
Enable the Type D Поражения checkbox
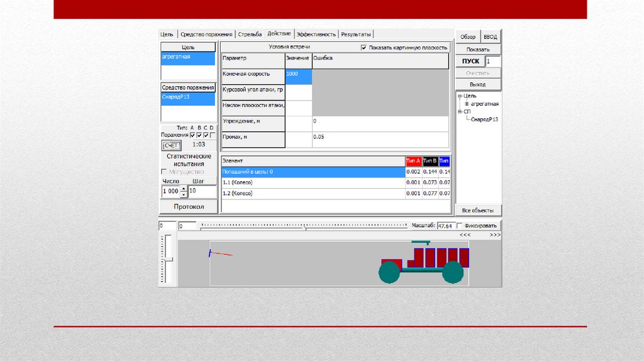coord(213,135)
